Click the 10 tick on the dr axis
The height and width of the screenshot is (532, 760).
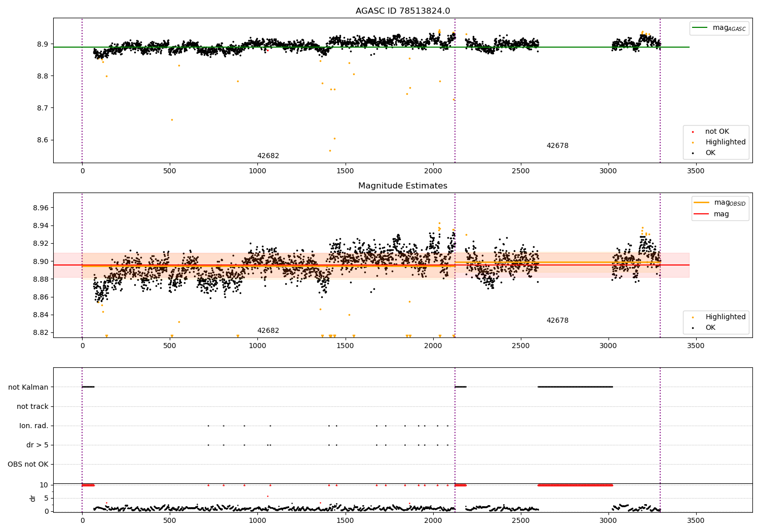[x=44, y=485]
